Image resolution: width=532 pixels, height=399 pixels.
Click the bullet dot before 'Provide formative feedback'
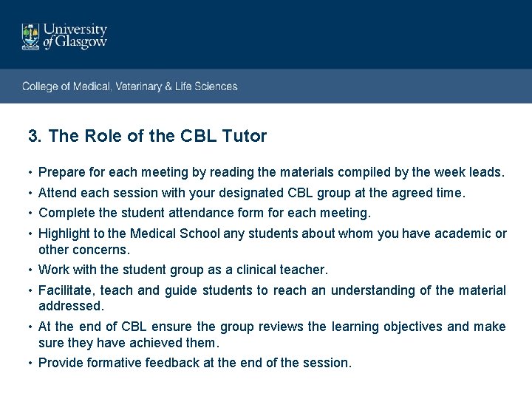(x=30, y=363)
